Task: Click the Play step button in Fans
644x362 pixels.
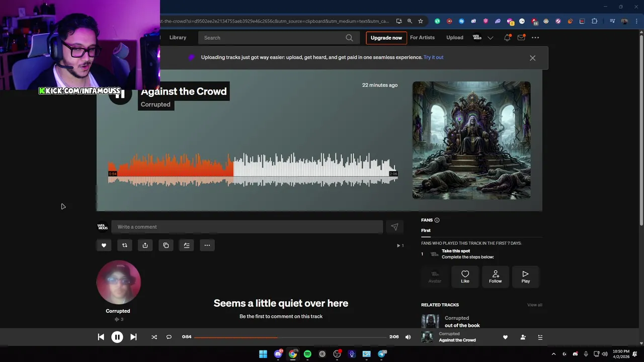Action: (x=525, y=277)
